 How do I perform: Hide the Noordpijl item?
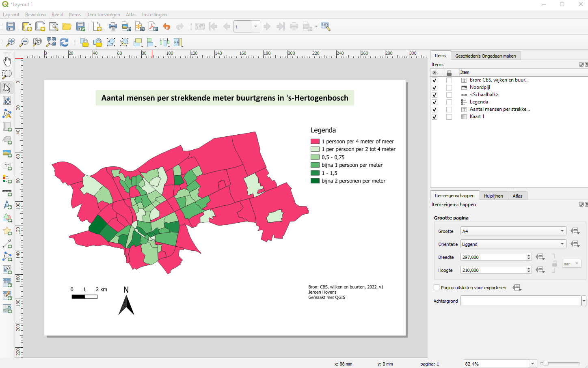(435, 87)
